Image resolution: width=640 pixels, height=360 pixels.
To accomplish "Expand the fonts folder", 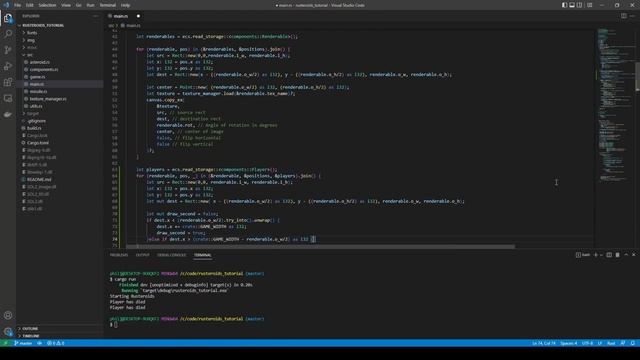I will (32, 33).
